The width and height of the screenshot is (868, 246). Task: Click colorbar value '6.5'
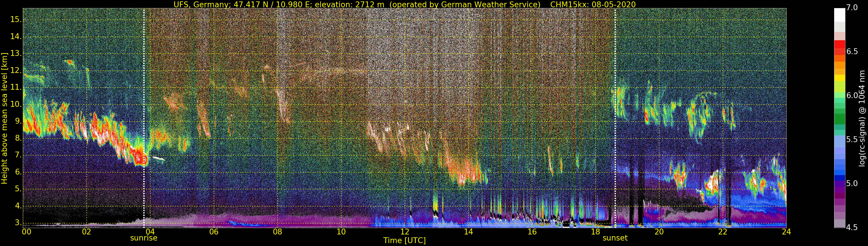(852, 52)
